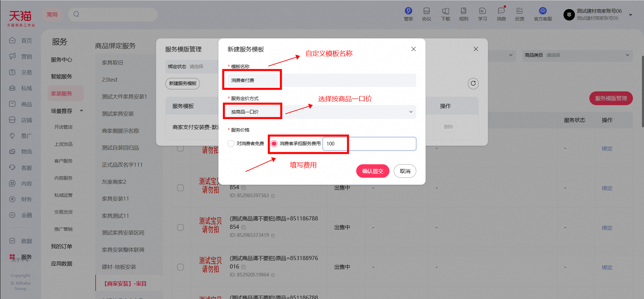Screen dimensions: 644x299
Task: Click 取消 button in dialog
Action: click(405, 171)
